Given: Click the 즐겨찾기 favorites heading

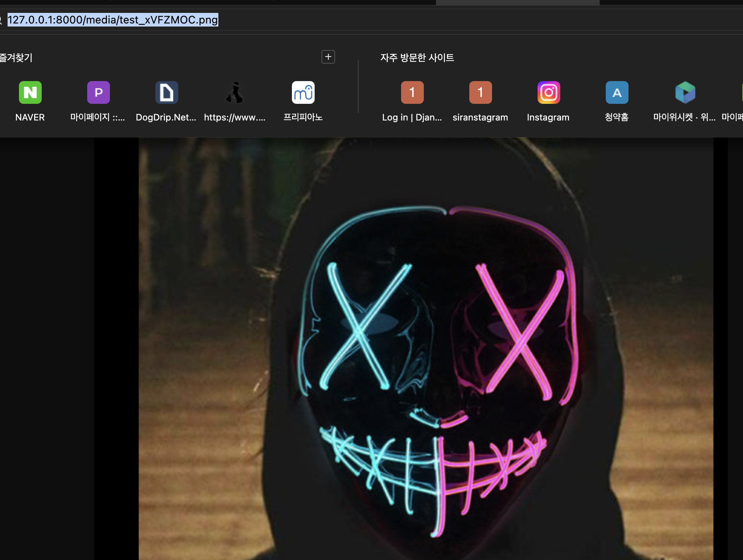Looking at the screenshot, I should point(16,58).
